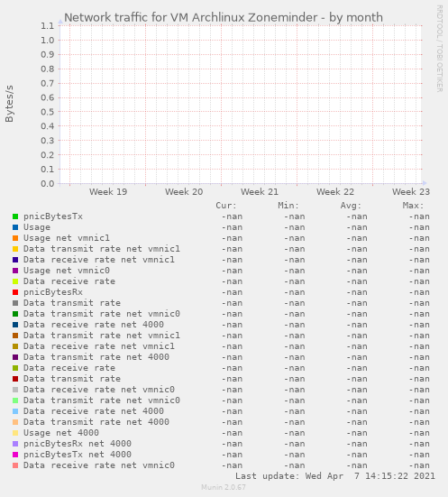Image resolution: width=448 pixels, height=497 pixels.
Task: Click the '0.5' y-axis value
Action: coord(48,112)
